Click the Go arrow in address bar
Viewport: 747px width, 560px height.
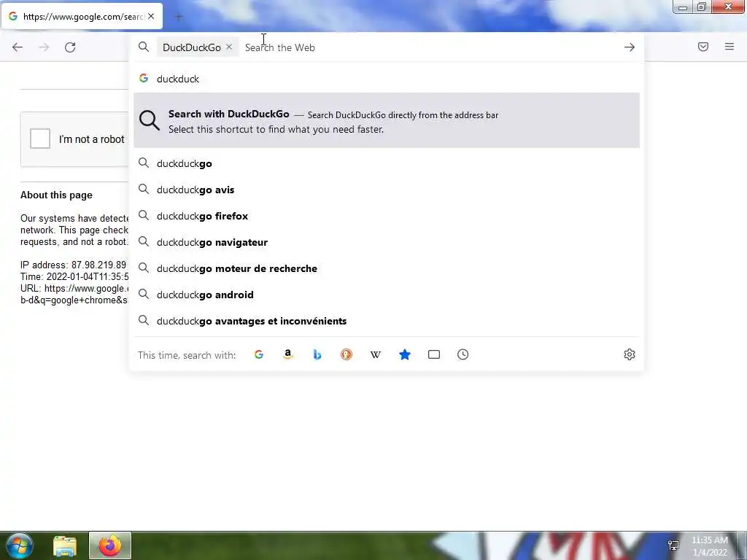point(630,47)
